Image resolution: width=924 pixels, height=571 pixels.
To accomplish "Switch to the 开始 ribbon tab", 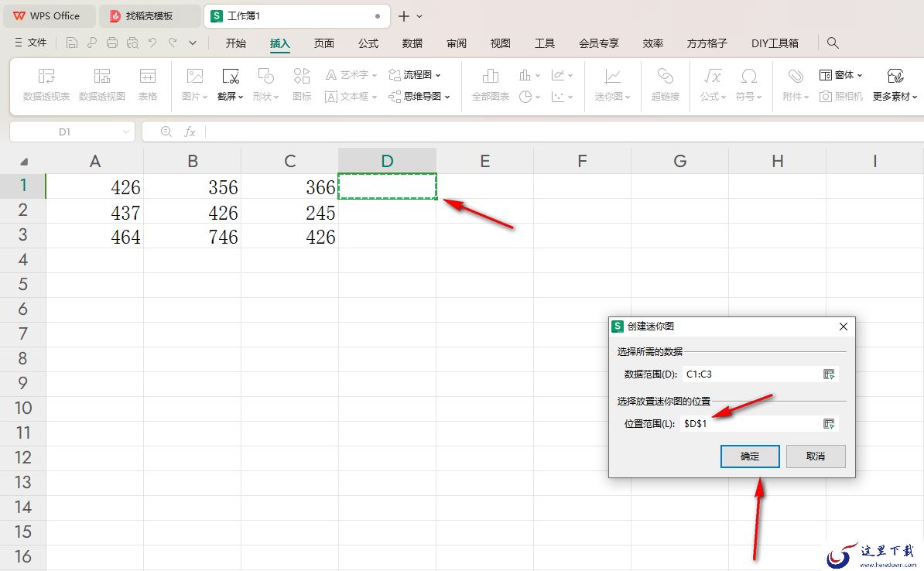I will pyautogui.click(x=236, y=43).
